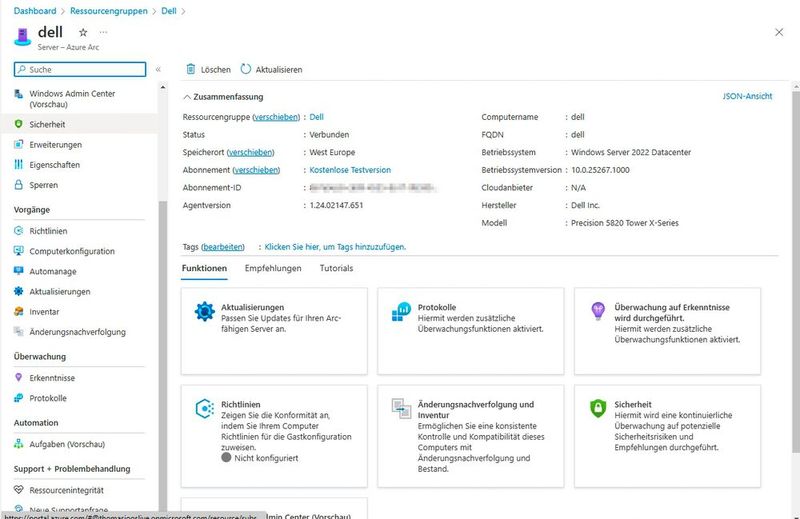Click the Aktualisieren refresh icon
Image resolution: width=800 pixels, height=519 pixels.
(x=246, y=69)
